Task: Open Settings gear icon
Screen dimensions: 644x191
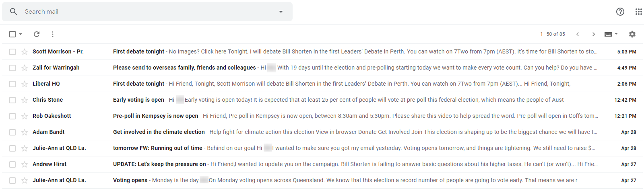Action: (632, 34)
